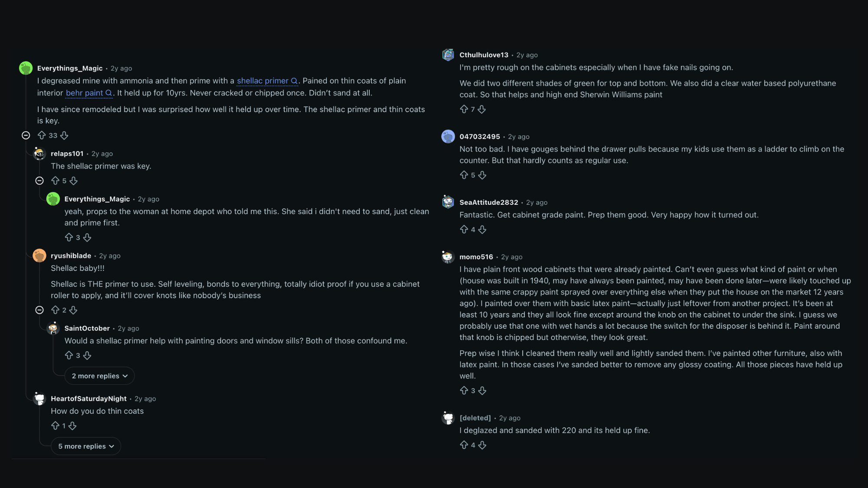This screenshot has height=488, width=868.
Task: Upvote SaintOctober's shellac primer question
Action: tap(69, 356)
